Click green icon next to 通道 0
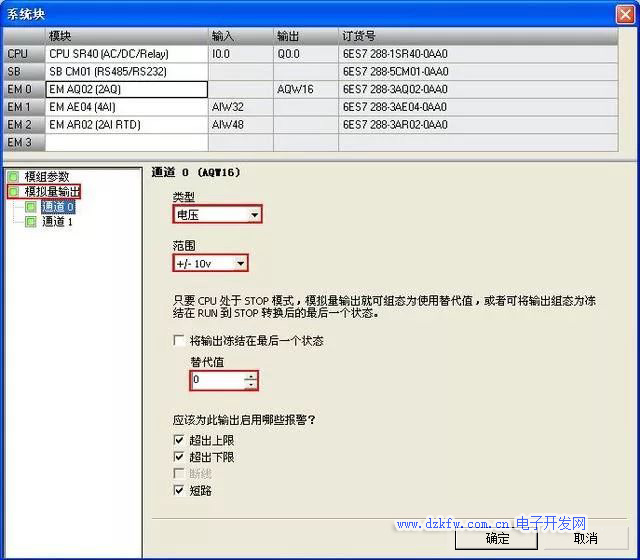Screen dimensions: 640x560 tap(31, 207)
